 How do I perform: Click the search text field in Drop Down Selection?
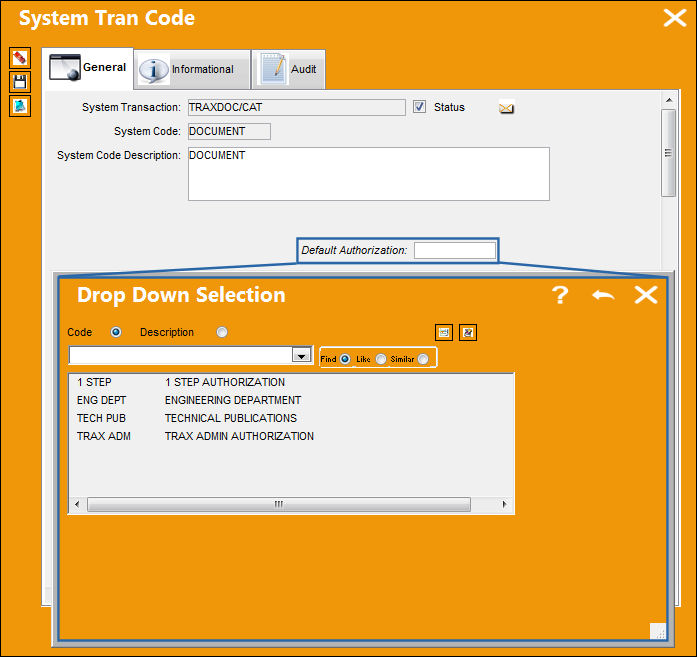pyautogui.click(x=181, y=355)
